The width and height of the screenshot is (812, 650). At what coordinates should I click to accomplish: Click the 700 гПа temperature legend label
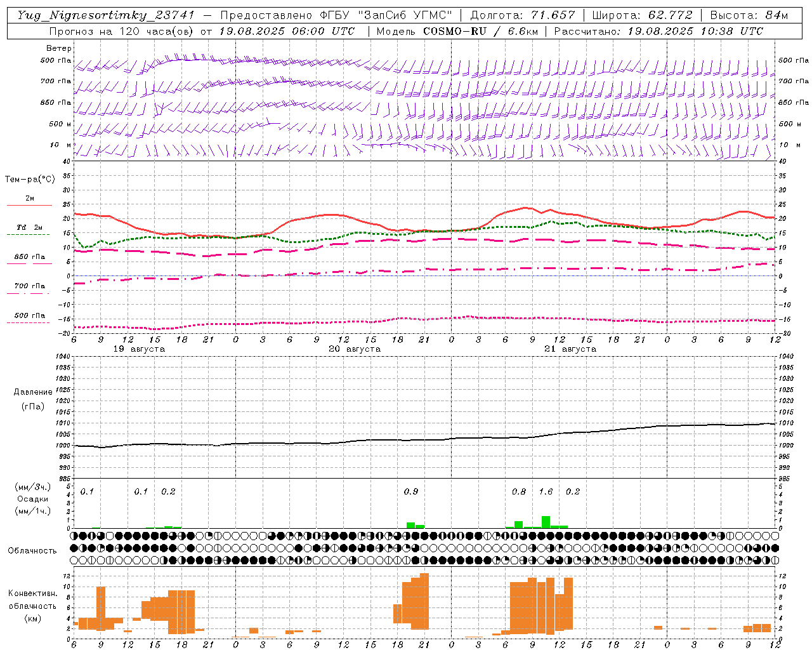pos(29,286)
